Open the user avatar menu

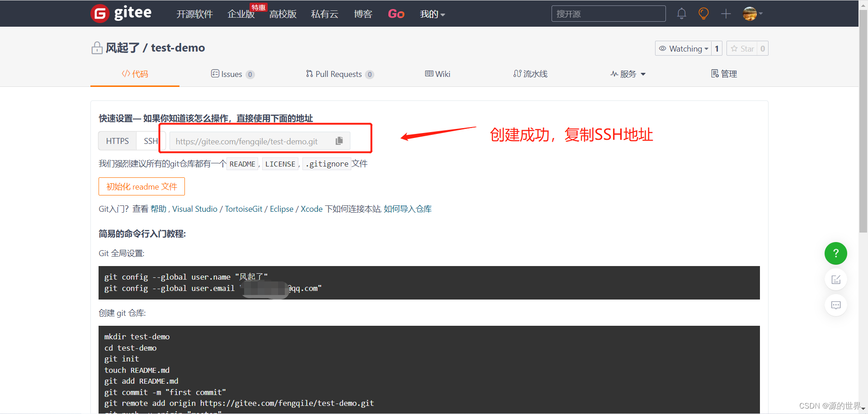753,14
